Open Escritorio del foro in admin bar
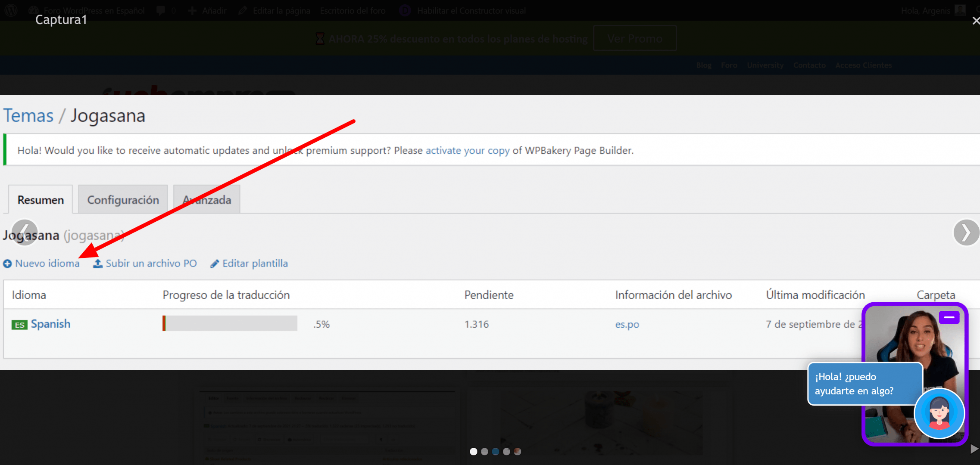This screenshot has height=465, width=980. click(x=353, y=10)
